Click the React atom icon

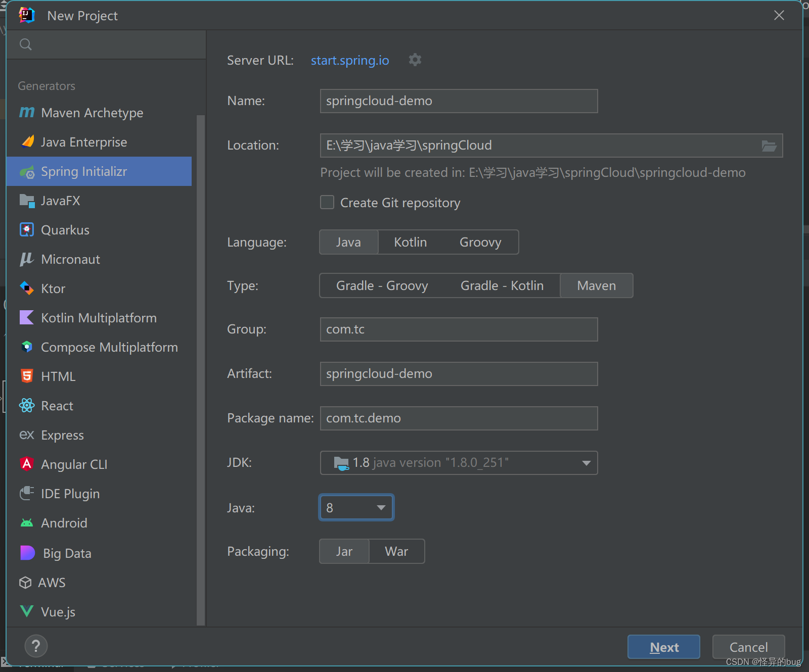pos(27,405)
